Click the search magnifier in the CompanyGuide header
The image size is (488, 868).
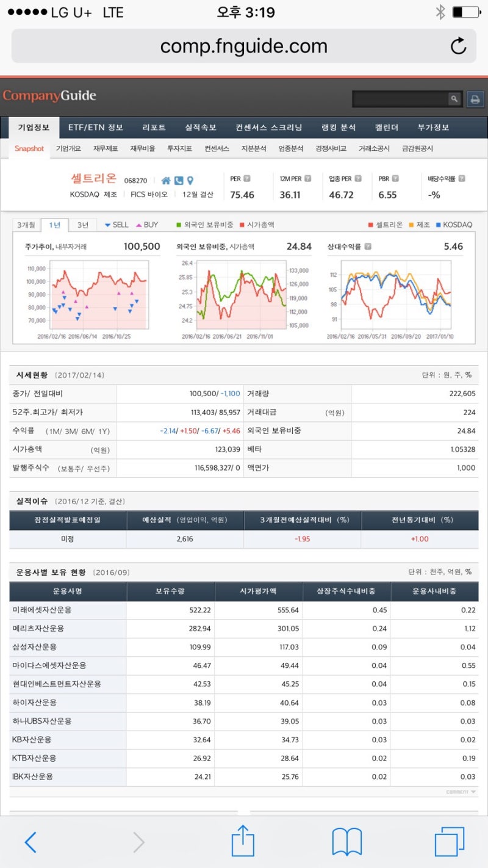coord(453,98)
